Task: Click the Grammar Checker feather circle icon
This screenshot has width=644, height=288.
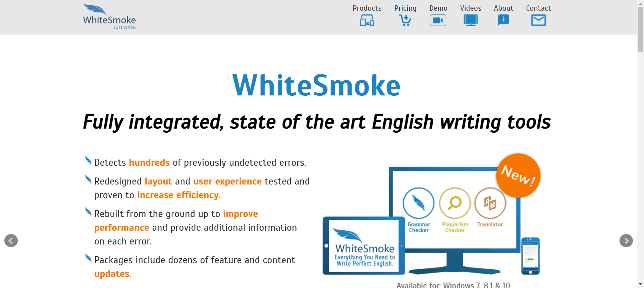Action: pos(419,203)
